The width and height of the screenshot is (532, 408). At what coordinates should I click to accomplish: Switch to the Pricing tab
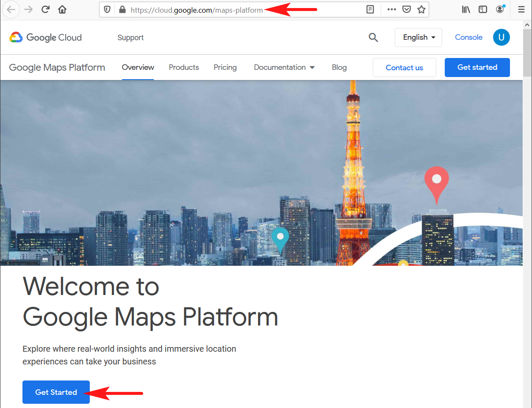tap(225, 67)
